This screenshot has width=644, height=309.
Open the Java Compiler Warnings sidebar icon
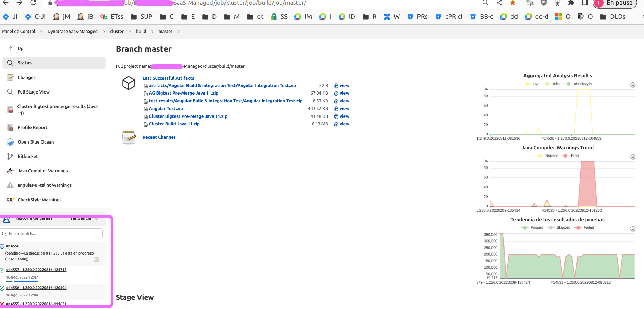tap(10, 171)
